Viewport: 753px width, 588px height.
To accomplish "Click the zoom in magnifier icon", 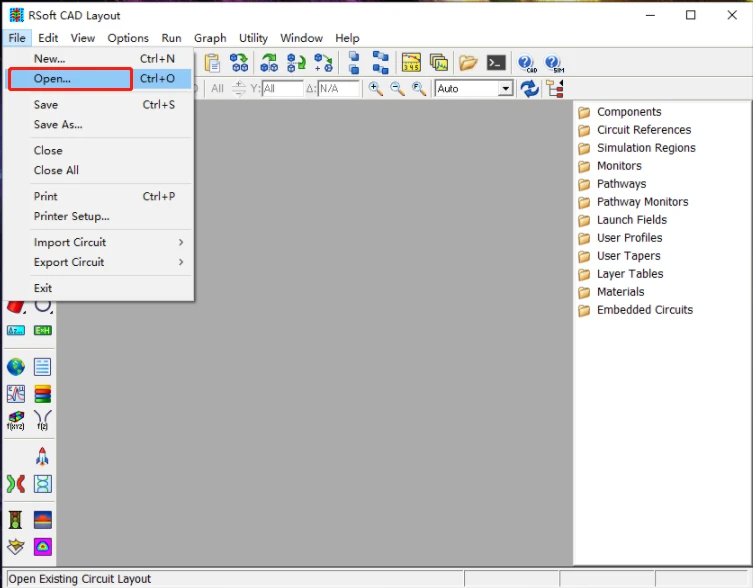I will click(375, 89).
